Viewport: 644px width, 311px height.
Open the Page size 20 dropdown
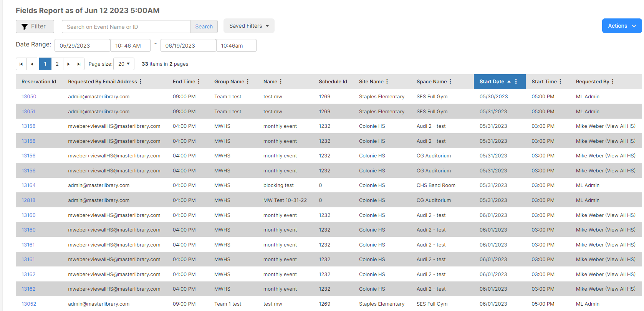(x=124, y=64)
